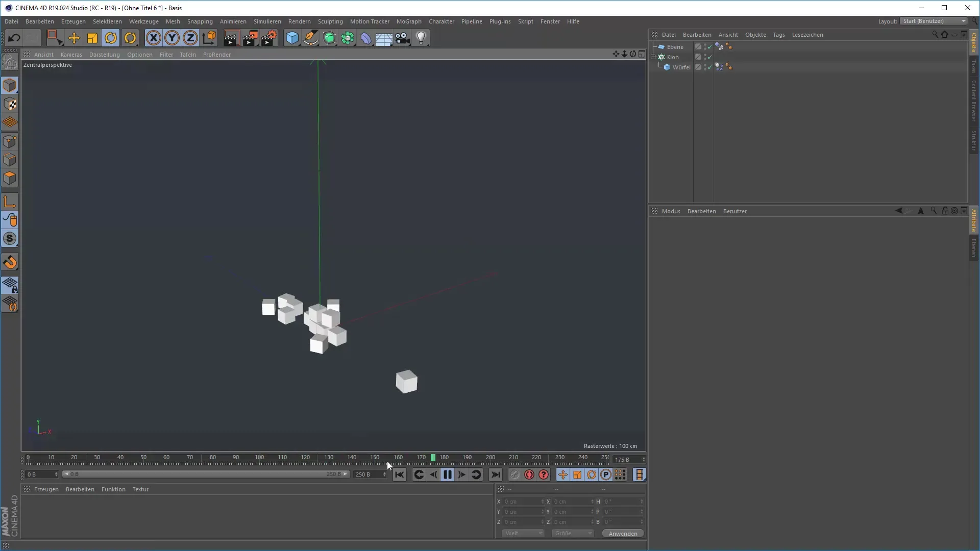Click the green MoGraph cloner array icon

tap(348, 38)
